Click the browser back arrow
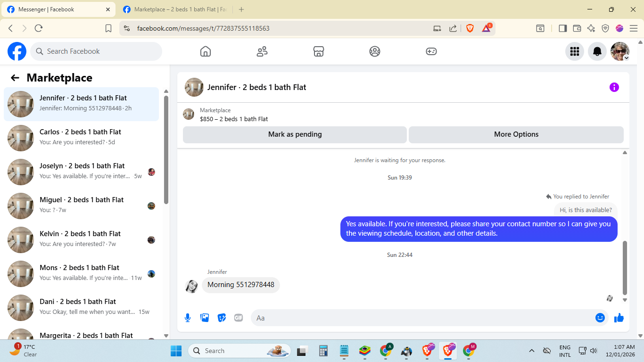Screen dimensions: 644x362 pyautogui.click(x=10, y=28)
